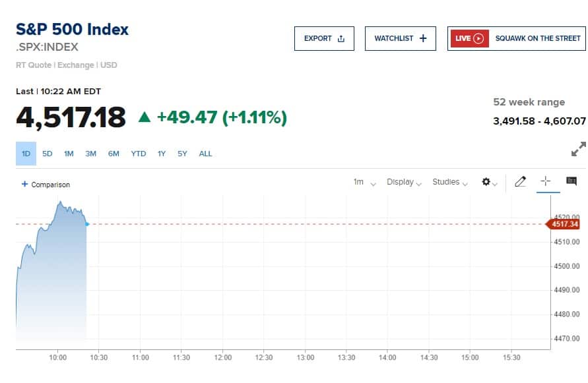The image size is (588, 383).
Task: Watch Squawk on the Street live
Action: point(537,38)
